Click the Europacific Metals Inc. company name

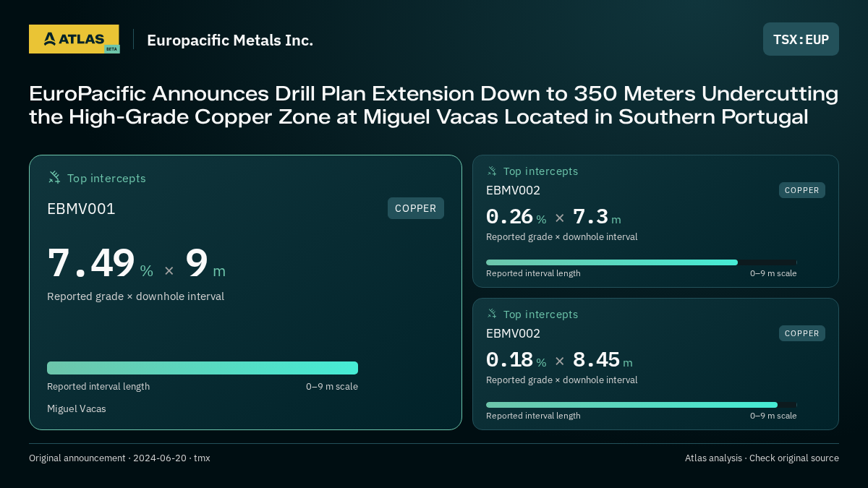(x=230, y=40)
